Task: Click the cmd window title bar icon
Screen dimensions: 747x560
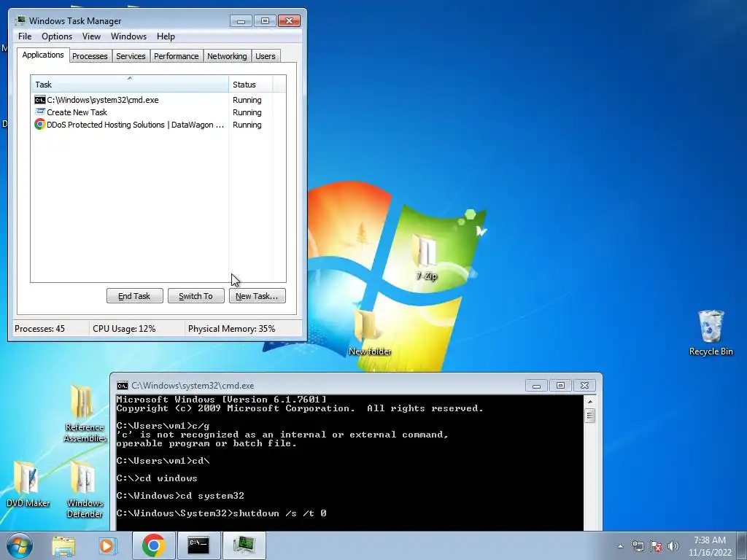Action: [x=123, y=385]
